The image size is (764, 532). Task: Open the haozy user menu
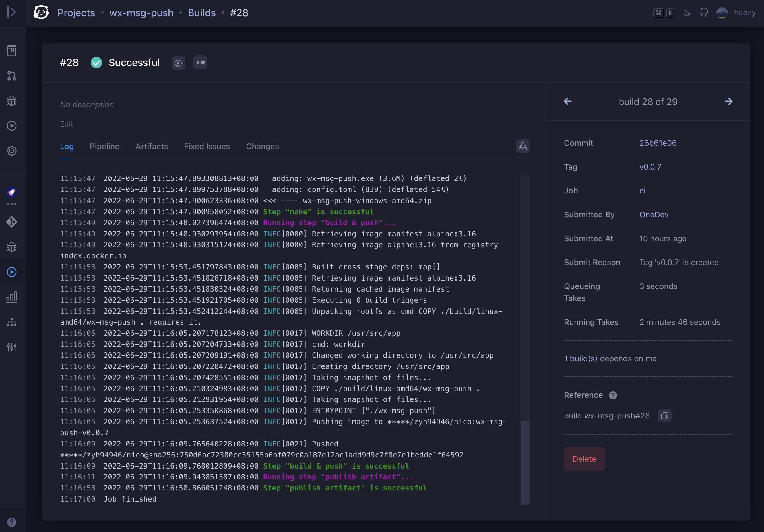pos(736,13)
